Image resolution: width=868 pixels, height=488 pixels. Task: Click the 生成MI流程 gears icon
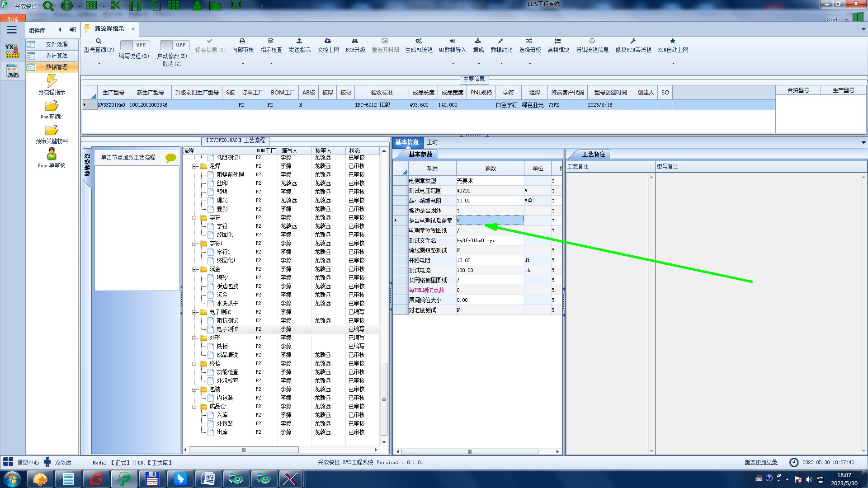[x=419, y=41]
